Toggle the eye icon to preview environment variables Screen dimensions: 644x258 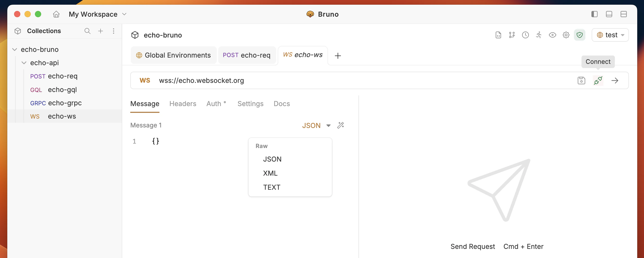click(x=553, y=35)
